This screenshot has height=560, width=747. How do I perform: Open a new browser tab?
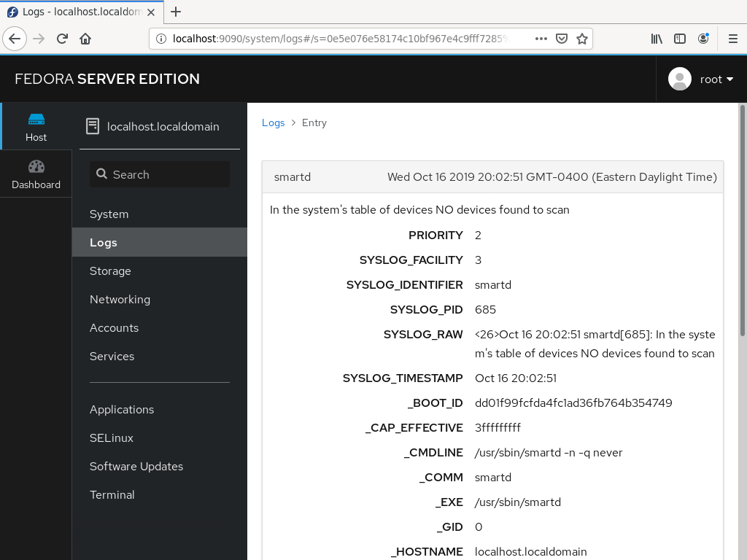point(176,12)
